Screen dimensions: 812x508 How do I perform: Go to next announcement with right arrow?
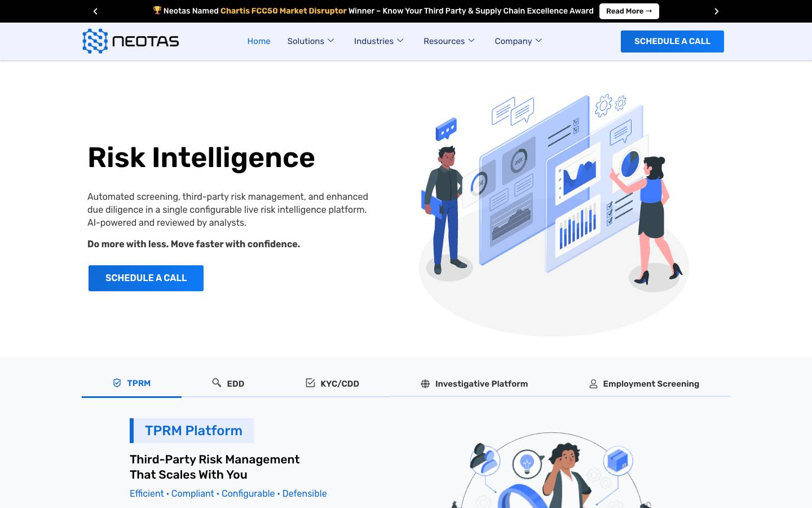717,11
